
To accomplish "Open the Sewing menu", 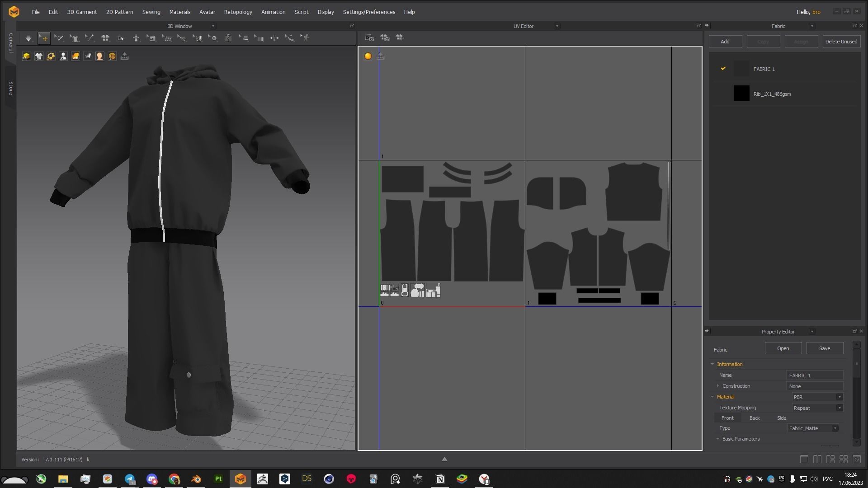I will (151, 12).
